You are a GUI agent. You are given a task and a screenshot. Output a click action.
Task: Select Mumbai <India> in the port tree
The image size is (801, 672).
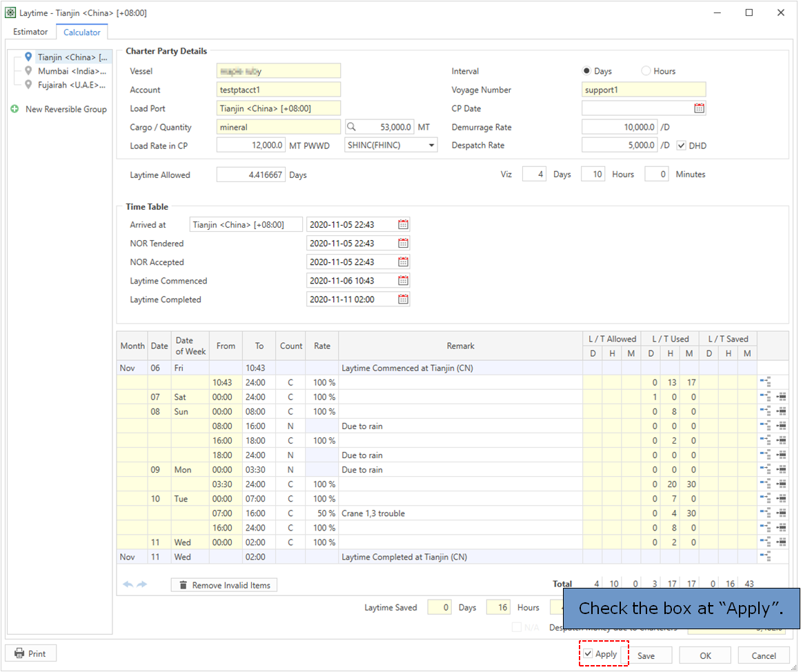pos(72,71)
